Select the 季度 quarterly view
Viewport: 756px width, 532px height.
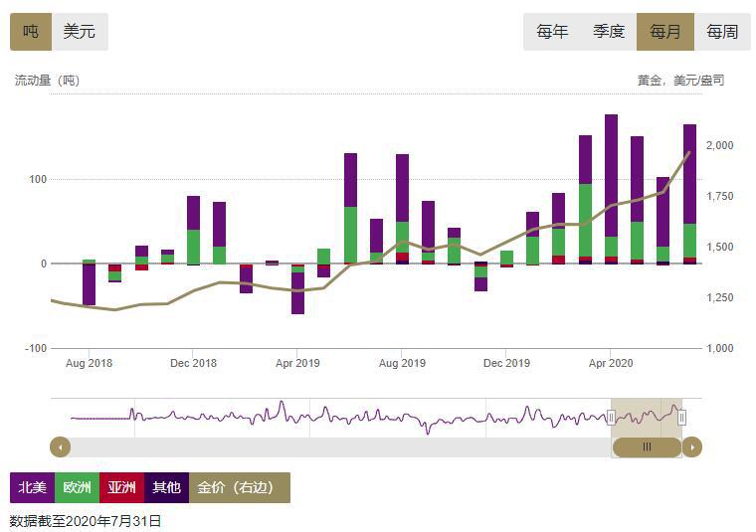[609, 31]
